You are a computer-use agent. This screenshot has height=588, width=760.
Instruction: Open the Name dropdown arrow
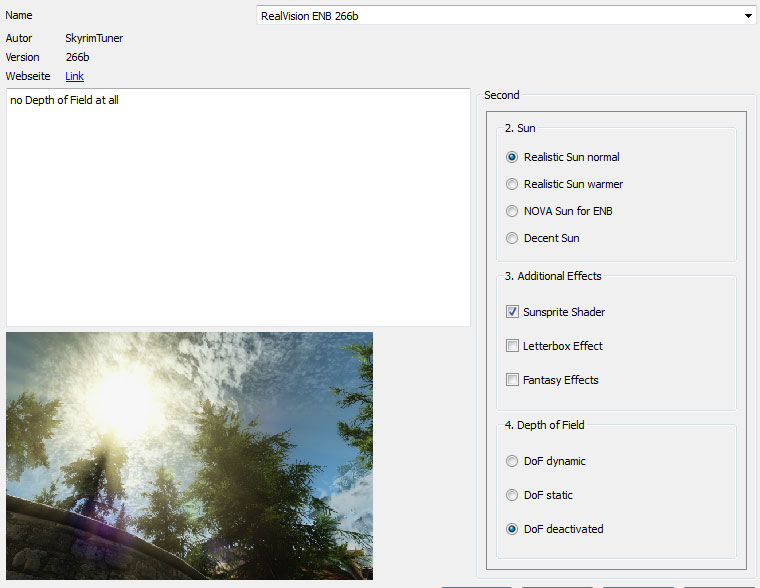[747, 16]
